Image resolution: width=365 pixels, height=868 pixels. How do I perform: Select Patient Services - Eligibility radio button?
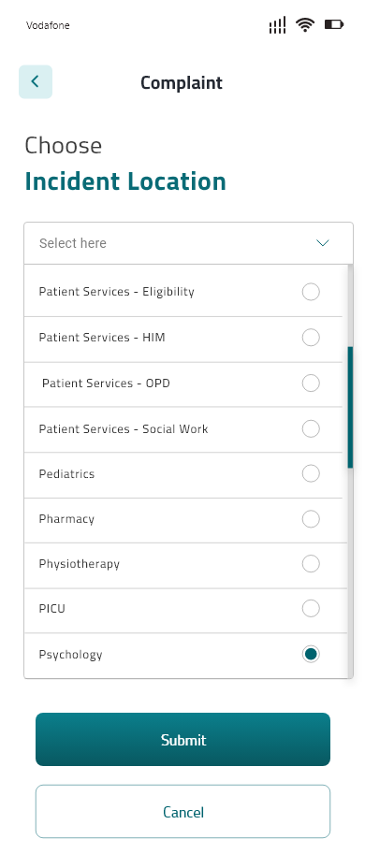point(311,292)
